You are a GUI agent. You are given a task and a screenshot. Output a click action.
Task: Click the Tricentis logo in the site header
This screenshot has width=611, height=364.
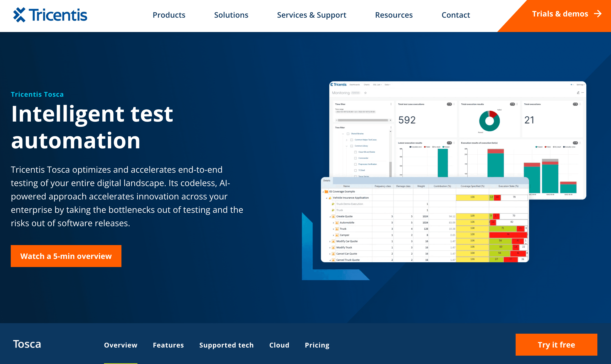[50, 15]
